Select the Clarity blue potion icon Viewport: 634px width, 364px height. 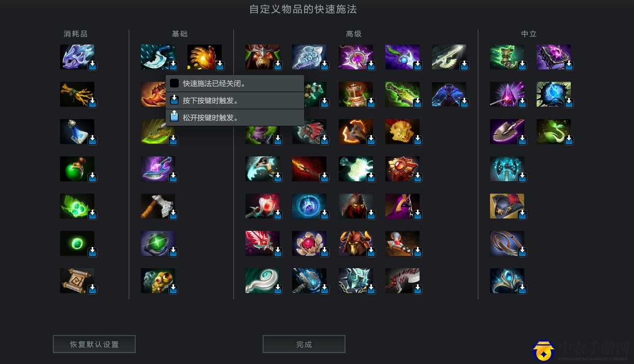pyautogui.click(x=77, y=132)
